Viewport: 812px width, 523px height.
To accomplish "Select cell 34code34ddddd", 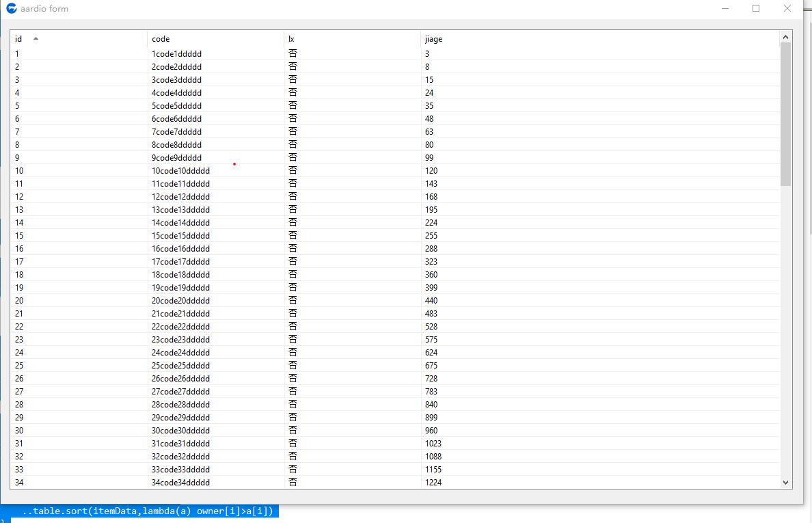I will pyautogui.click(x=180, y=483).
